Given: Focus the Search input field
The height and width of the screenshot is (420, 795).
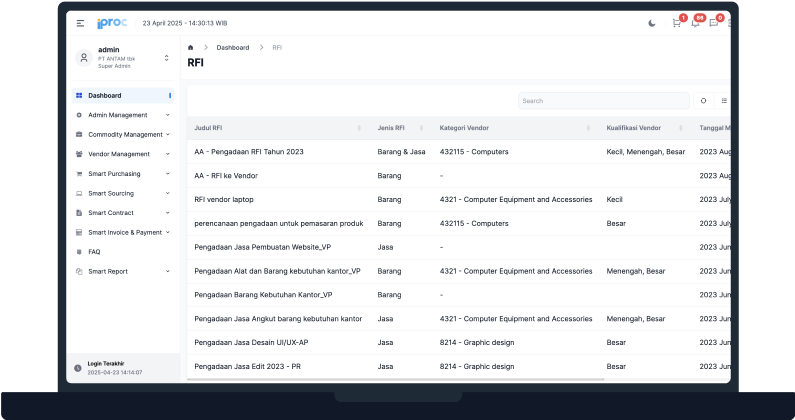Looking at the screenshot, I should pyautogui.click(x=603, y=101).
